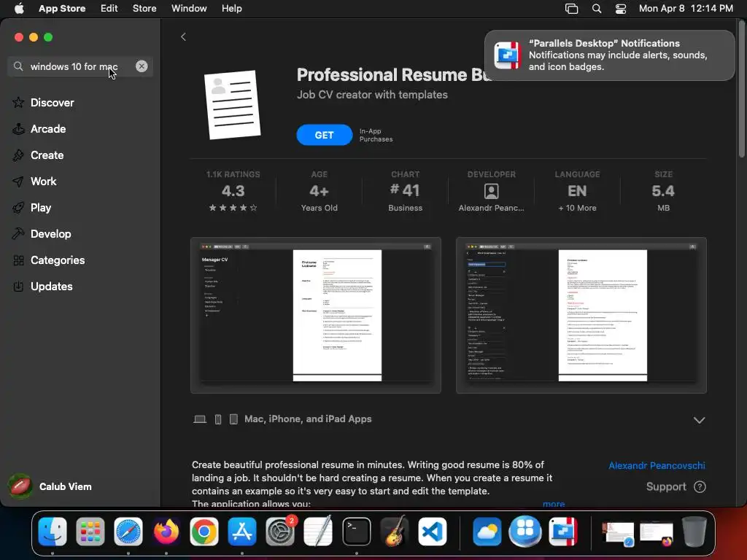Open Spotlight search in menu bar
Screen dimensions: 747x560
point(597,9)
